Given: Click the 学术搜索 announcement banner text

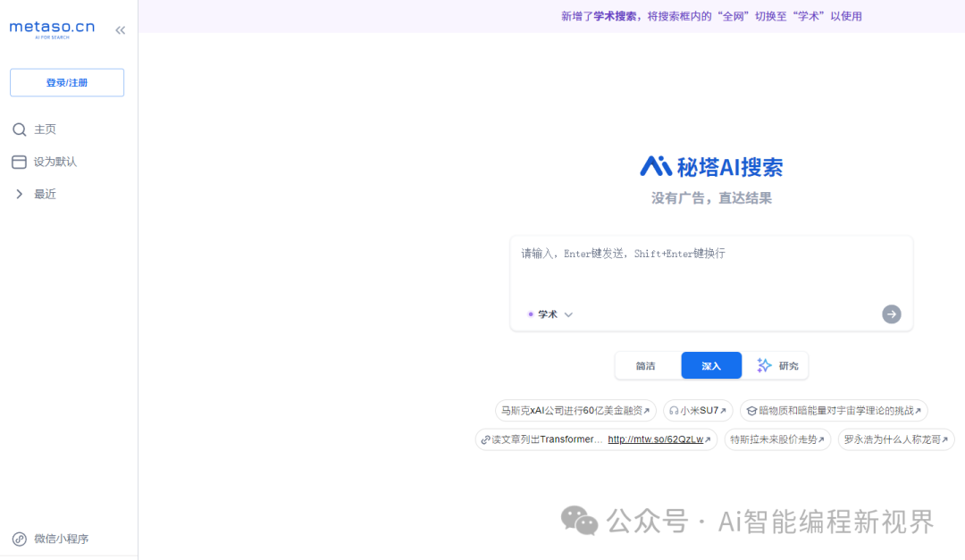Looking at the screenshot, I should click(x=711, y=17).
